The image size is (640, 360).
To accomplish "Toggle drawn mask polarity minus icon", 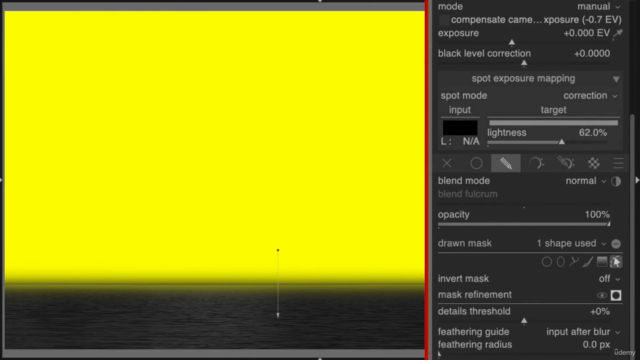I will (x=616, y=244).
